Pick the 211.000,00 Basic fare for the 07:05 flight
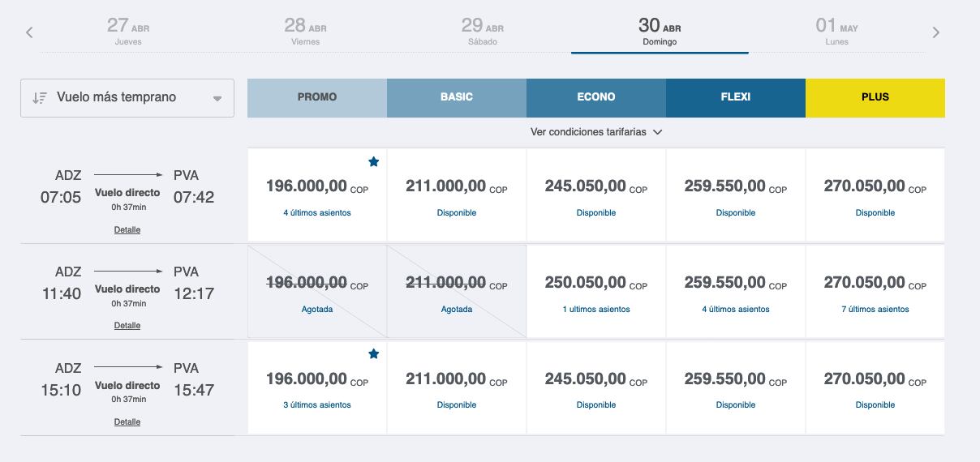 457,195
